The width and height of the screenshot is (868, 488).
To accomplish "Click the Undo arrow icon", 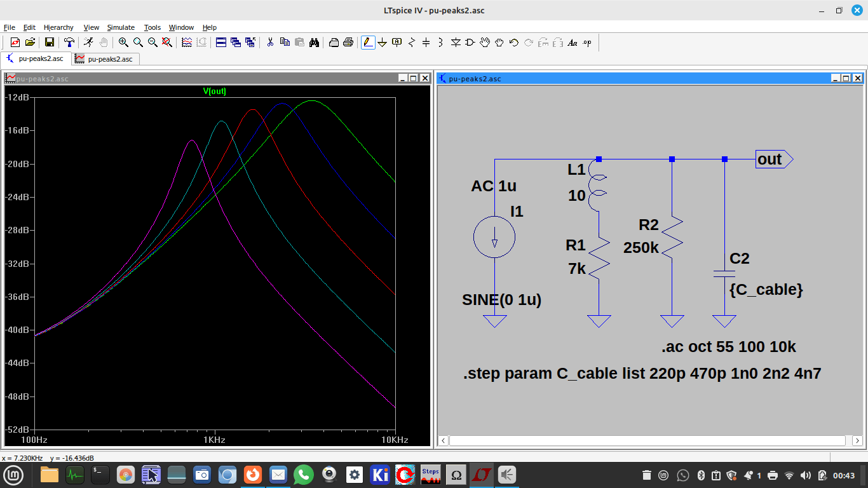I will 514,43.
